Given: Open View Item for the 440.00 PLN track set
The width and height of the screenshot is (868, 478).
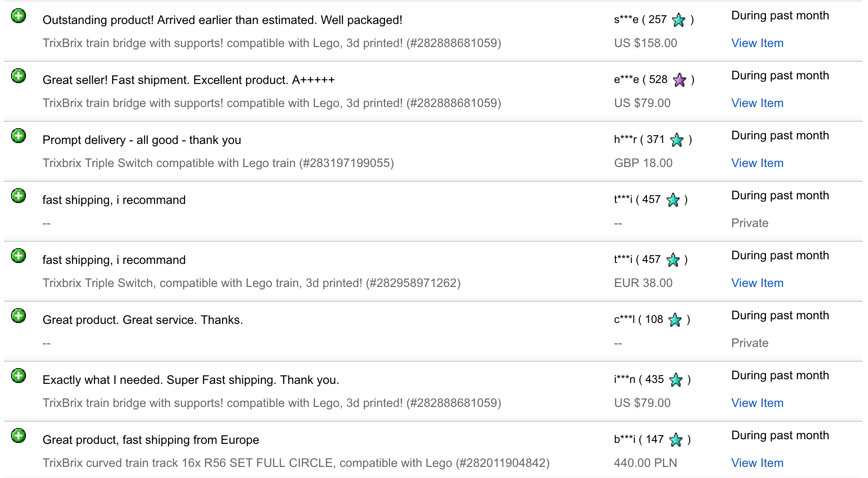Looking at the screenshot, I should point(757,463).
